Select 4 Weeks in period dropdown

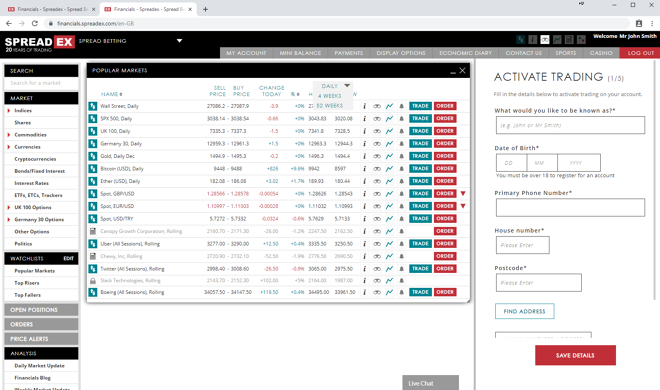coord(330,96)
